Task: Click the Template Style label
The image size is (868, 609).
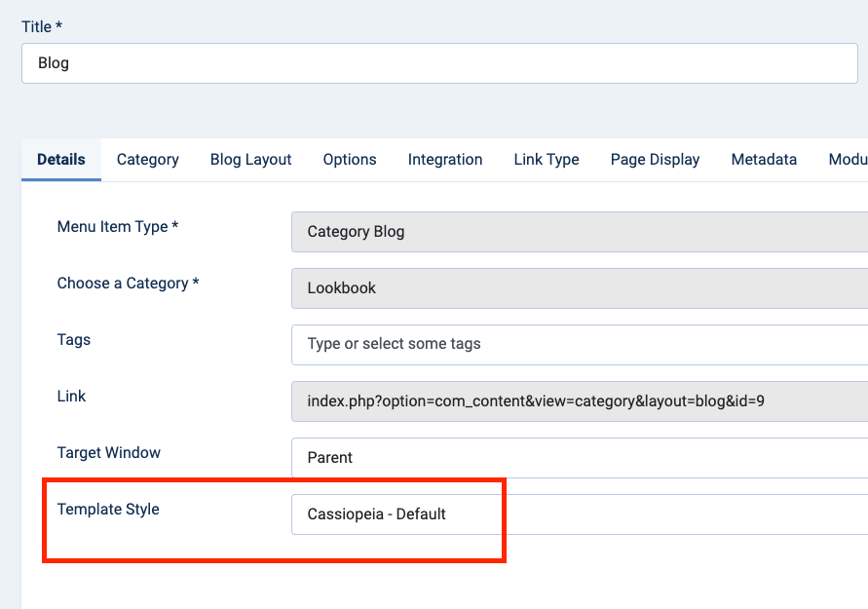Action: (x=108, y=509)
